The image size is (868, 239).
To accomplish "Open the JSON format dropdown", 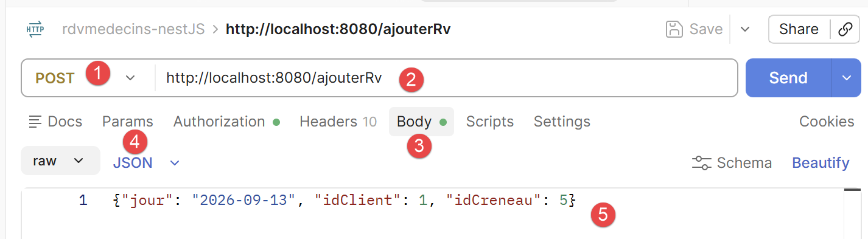I will [147, 163].
